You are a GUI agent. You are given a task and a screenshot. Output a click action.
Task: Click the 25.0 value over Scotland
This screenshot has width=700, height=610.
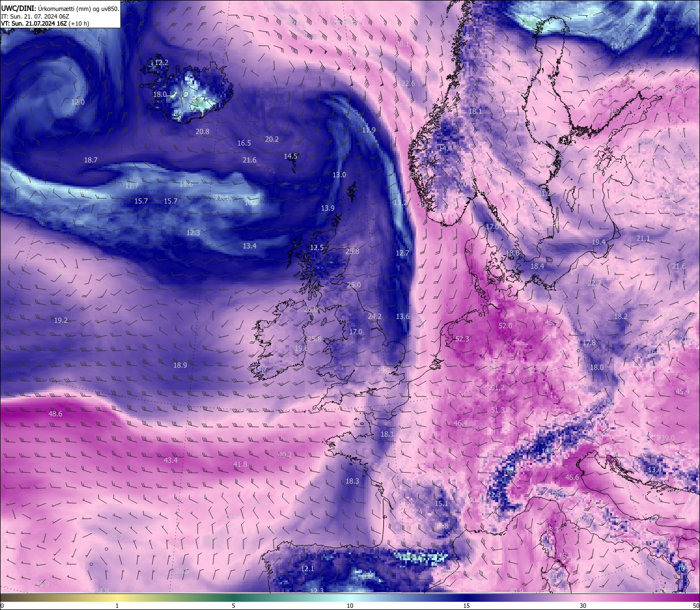354,285
